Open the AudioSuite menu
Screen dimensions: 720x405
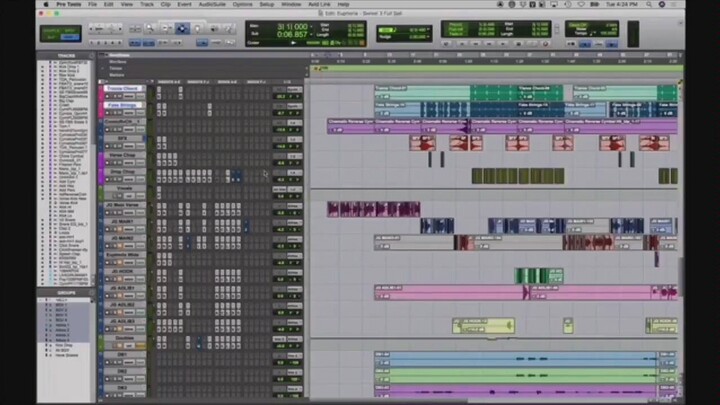click(x=212, y=4)
